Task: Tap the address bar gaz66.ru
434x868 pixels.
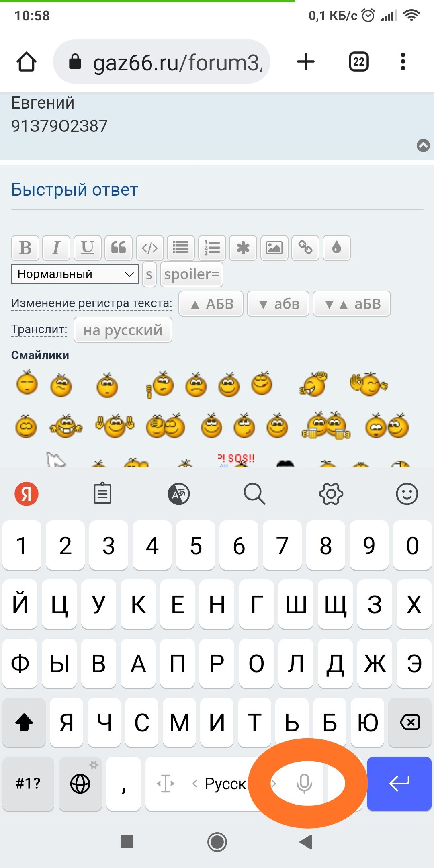Action: click(x=162, y=62)
